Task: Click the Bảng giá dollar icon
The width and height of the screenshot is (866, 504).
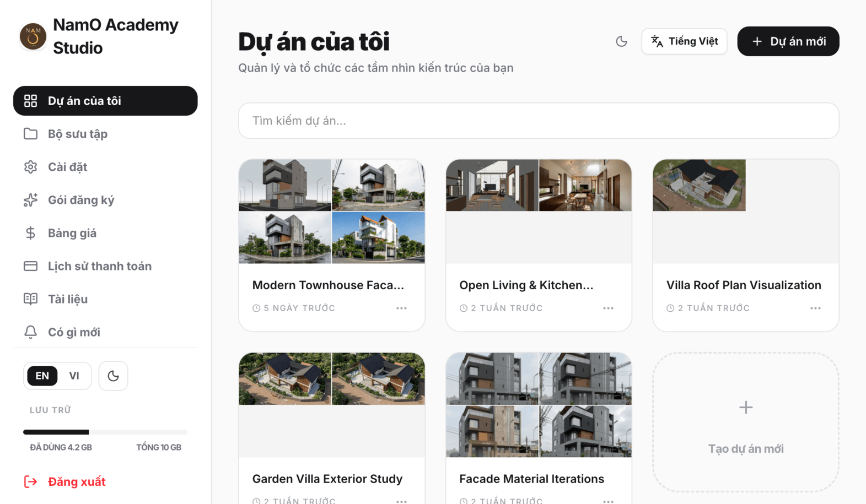Action: (30, 233)
